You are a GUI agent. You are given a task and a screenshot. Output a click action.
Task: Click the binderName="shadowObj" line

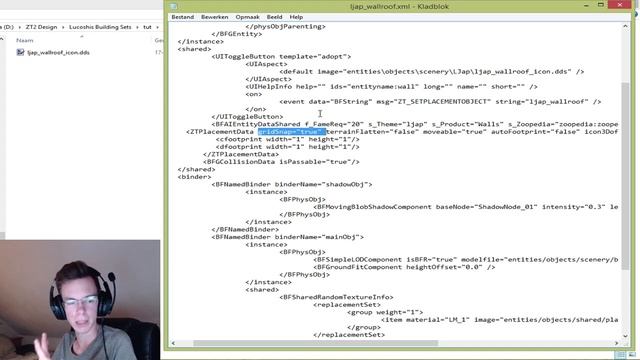(292, 184)
